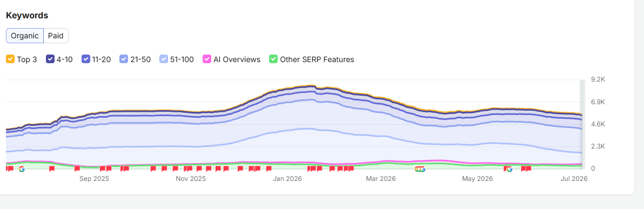Open Google update icon just after May 2026
This screenshot has width=644, height=209.
click(509, 168)
